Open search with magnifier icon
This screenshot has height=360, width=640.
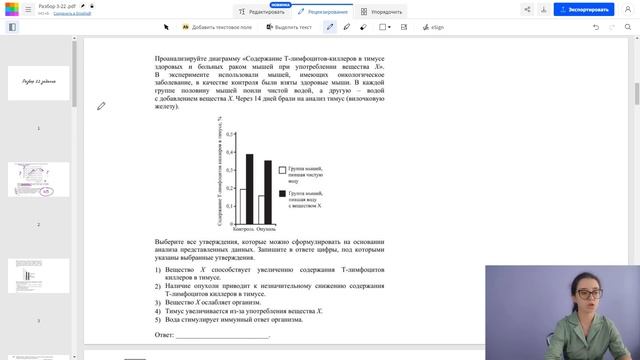click(628, 27)
